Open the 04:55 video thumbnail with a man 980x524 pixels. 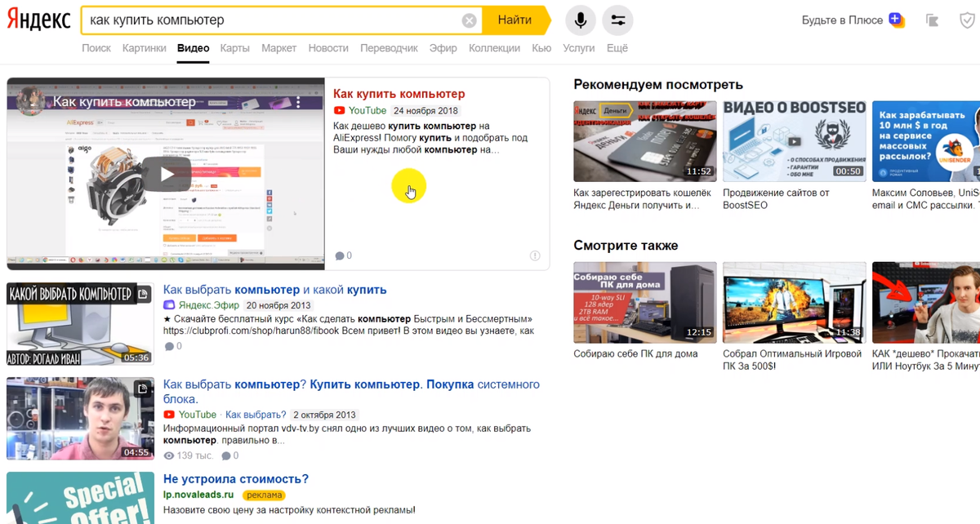[80, 418]
